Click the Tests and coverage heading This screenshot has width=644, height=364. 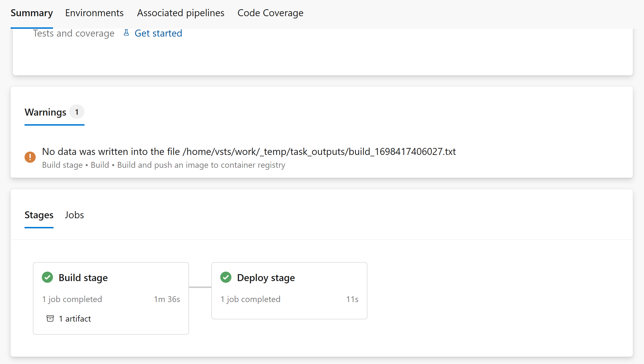point(73,33)
